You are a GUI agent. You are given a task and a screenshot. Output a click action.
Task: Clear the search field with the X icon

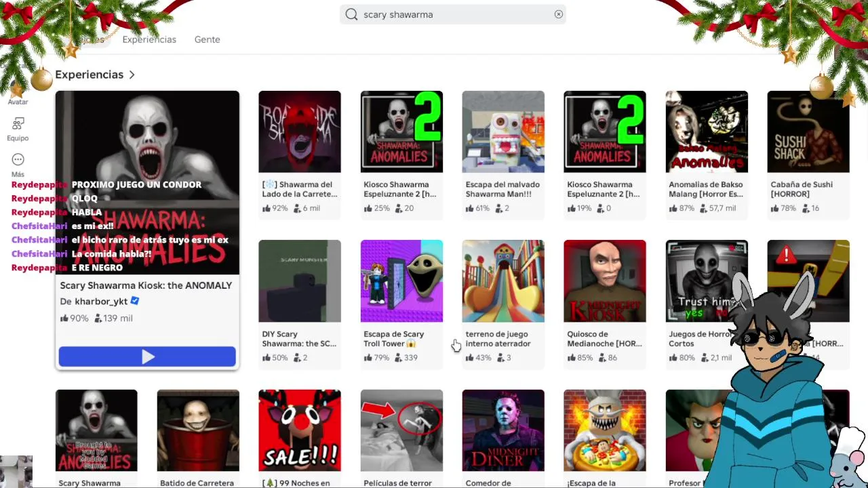tap(559, 14)
